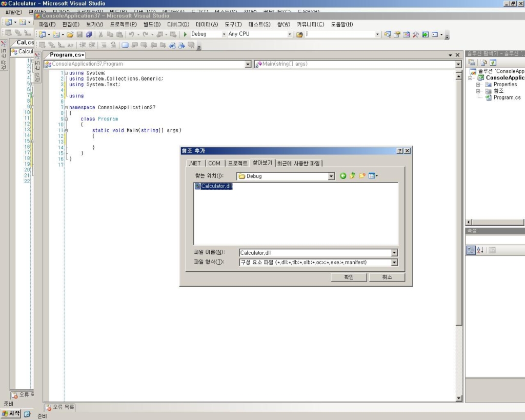The height and width of the screenshot is (420, 525).
Task: Click the Internet Explorer quick launch icon
Action: (27, 414)
